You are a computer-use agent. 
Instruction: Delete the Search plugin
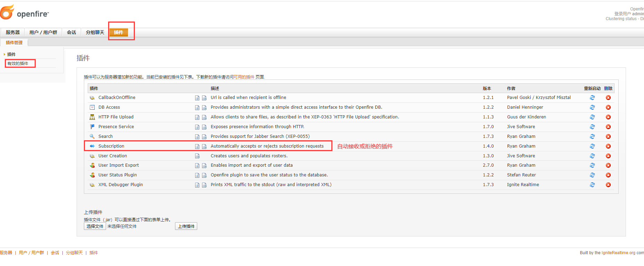point(608,136)
